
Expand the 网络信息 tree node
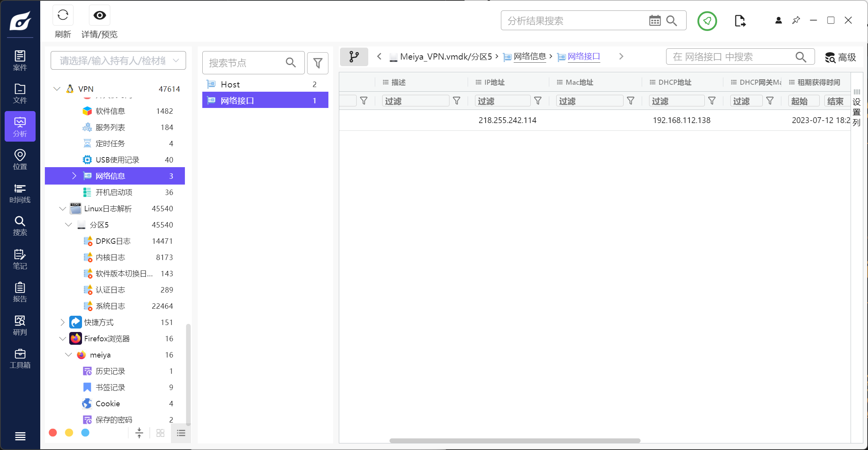74,176
